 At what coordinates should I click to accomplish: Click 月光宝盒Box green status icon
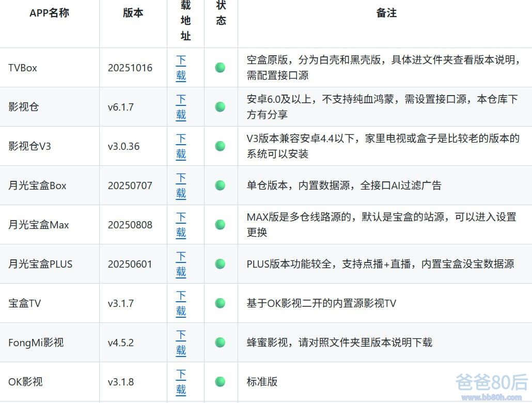coord(220,185)
